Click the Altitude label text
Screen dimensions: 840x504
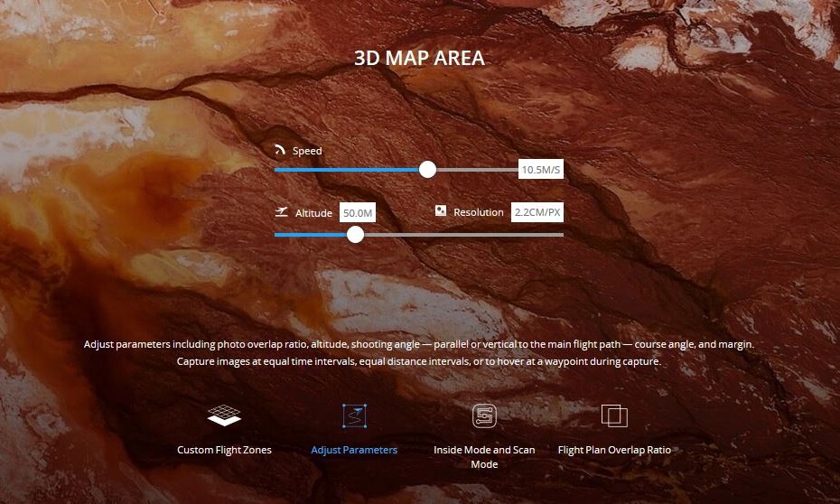coord(313,213)
